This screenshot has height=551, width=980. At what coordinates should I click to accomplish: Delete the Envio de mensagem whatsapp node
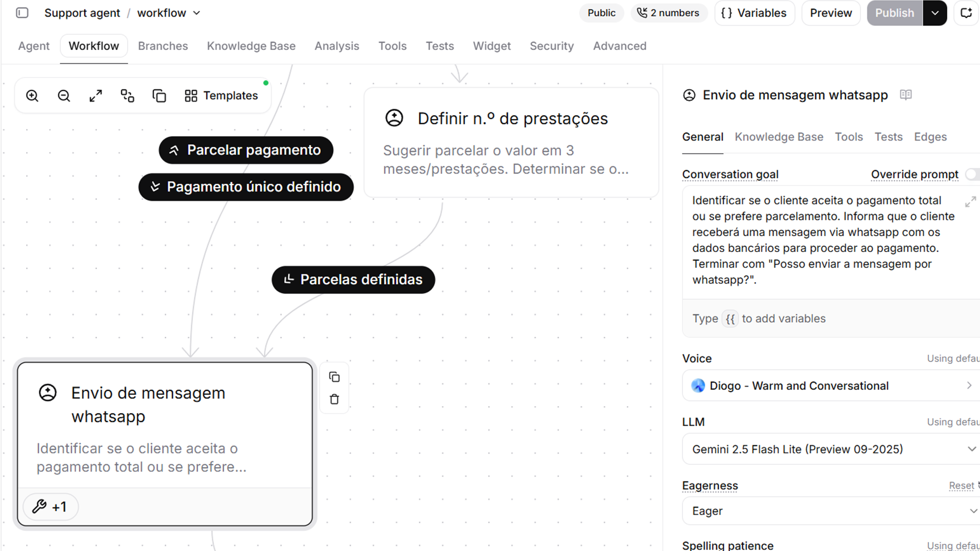tap(334, 399)
